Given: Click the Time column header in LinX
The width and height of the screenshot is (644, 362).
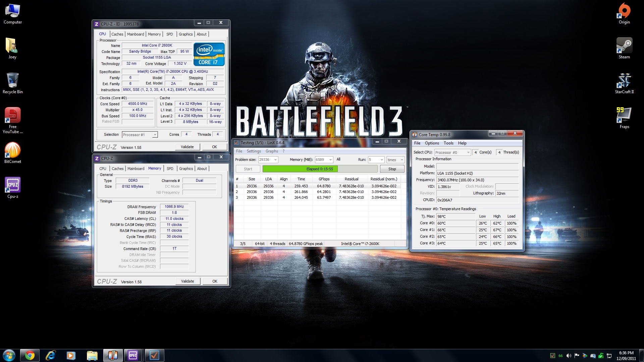Looking at the screenshot, I should pyautogui.click(x=301, y=179).
